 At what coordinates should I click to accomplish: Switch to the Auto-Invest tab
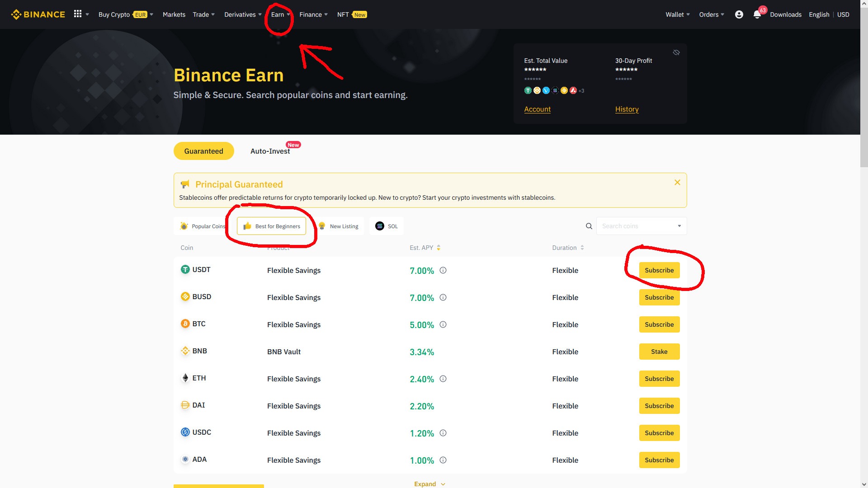click(270, 151)
